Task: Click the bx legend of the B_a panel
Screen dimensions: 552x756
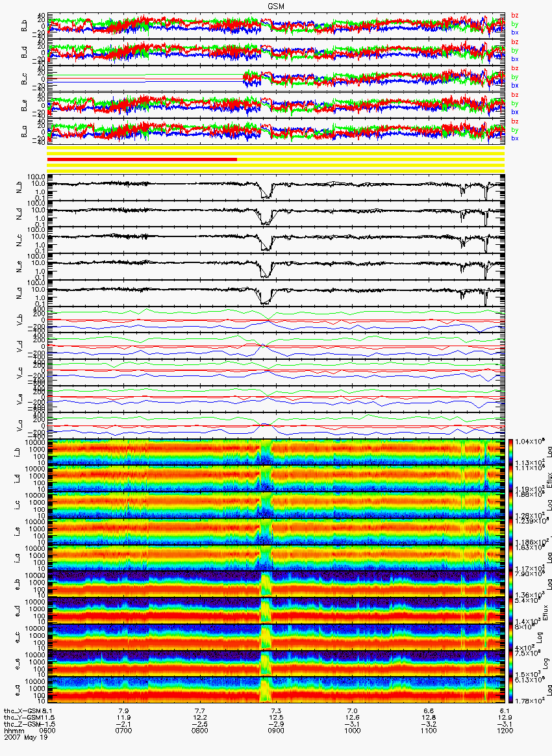Action: pos(515,138)
